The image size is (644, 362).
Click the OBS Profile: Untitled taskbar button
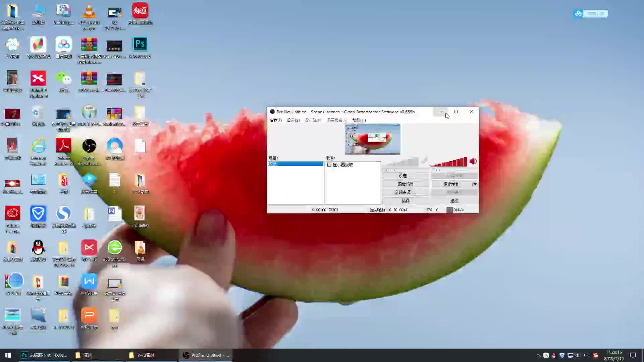coord(206,355)
